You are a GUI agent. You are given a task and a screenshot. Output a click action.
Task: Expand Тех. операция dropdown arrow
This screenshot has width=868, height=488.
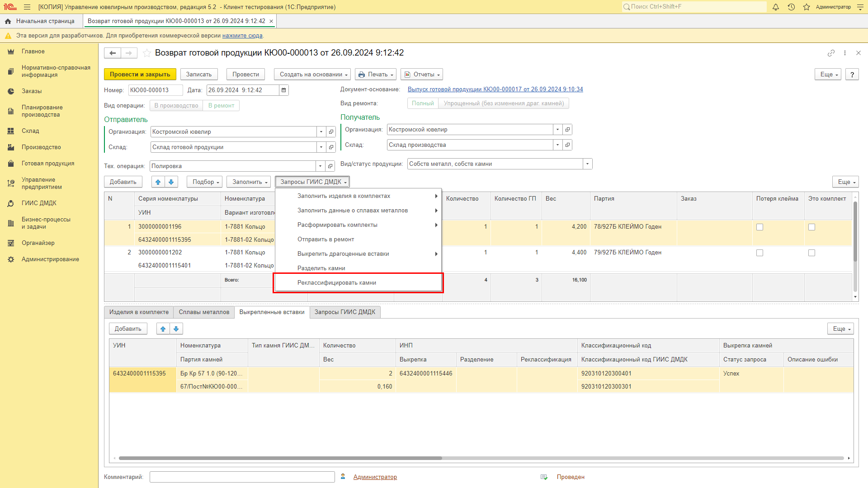(321, 166)
